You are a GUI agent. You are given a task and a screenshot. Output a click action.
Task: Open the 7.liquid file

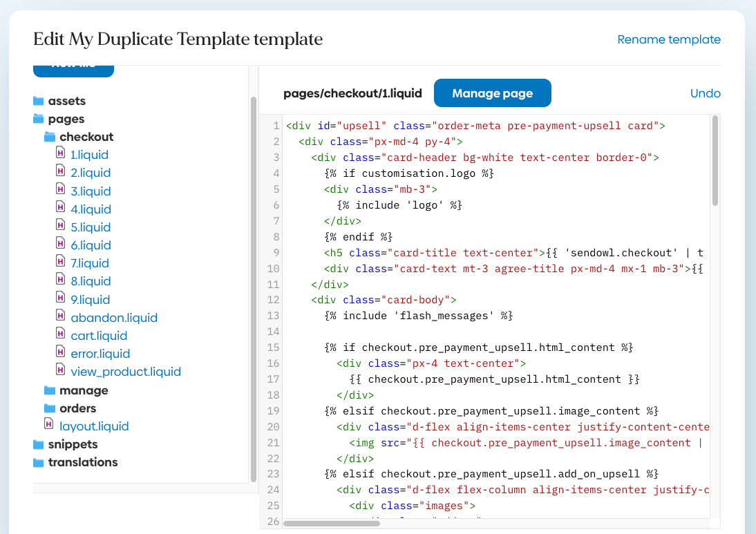point(90,263)
